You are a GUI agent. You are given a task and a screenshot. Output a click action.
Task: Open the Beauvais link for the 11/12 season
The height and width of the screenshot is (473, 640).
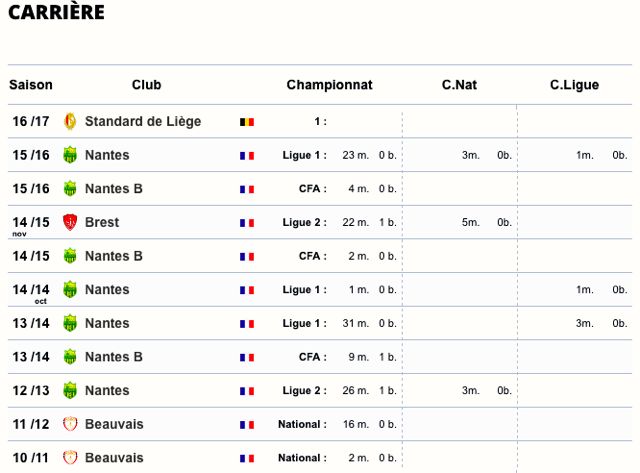(114, 424)
